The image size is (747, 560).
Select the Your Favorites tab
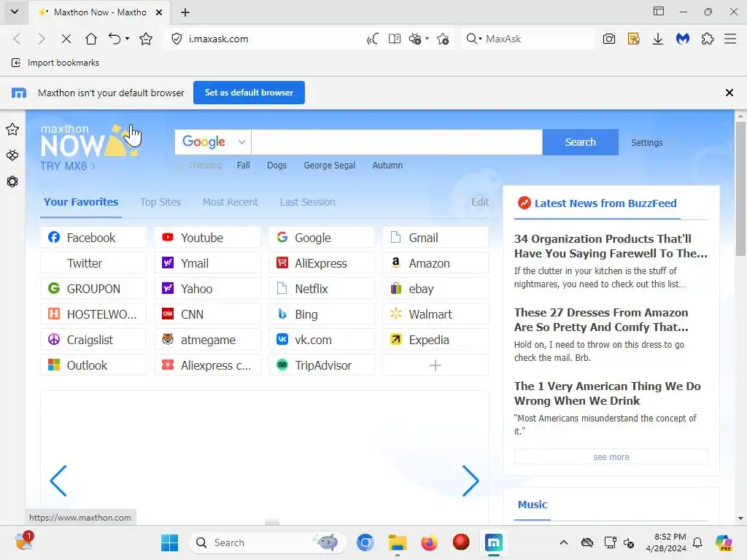(x=81, y=202)
